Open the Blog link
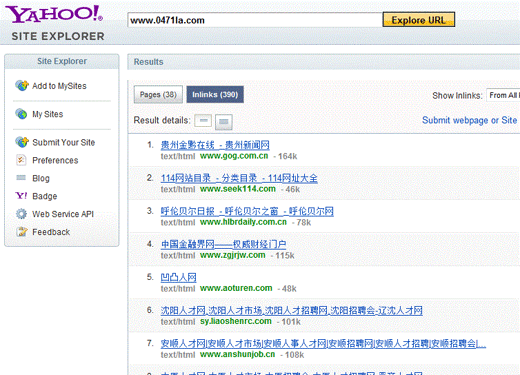 [41, 178]
